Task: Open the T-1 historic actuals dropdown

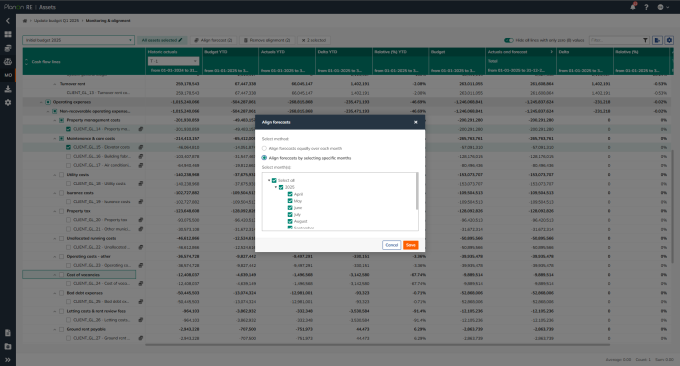Action: [x=173, y=61]
